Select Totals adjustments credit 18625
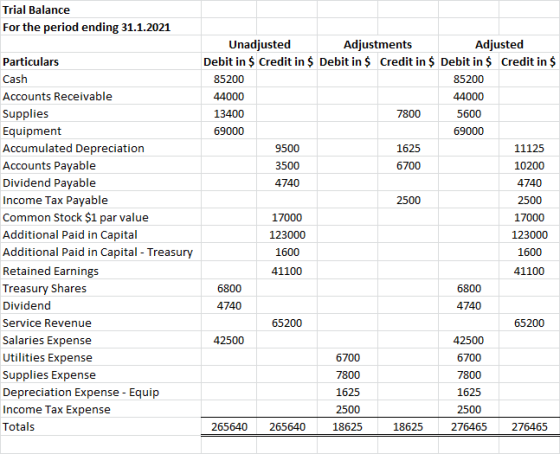The height and width of the screenshot is (454, 560). click(408, 427)
